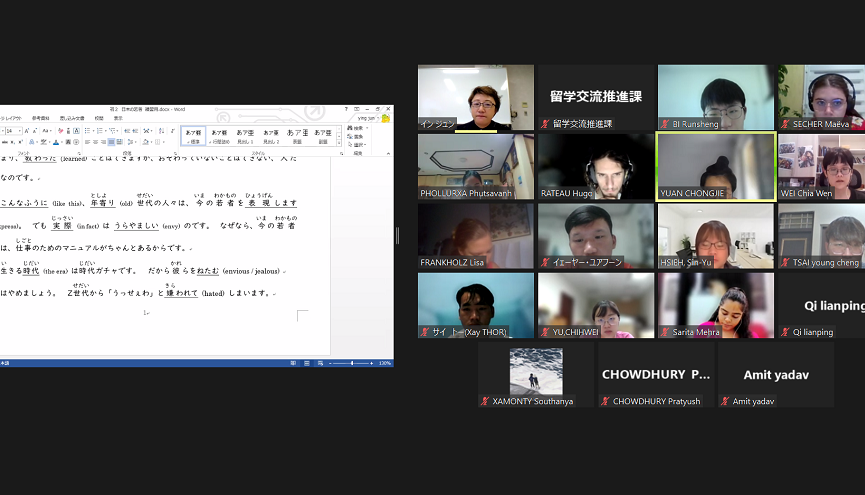The image size is (865, 495).
Task: Expand the styles gallery more arrow
Action: tap(337, 142)
